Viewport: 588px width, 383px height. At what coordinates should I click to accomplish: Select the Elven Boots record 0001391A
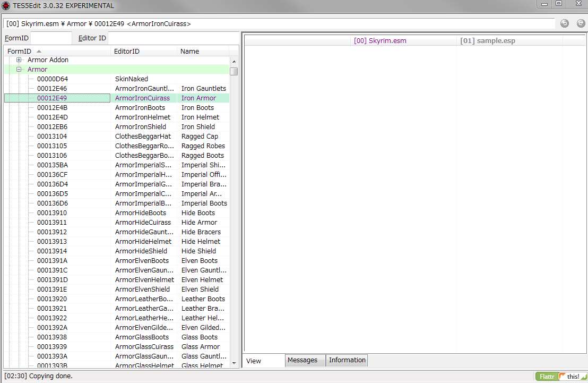tap(117, 261)
